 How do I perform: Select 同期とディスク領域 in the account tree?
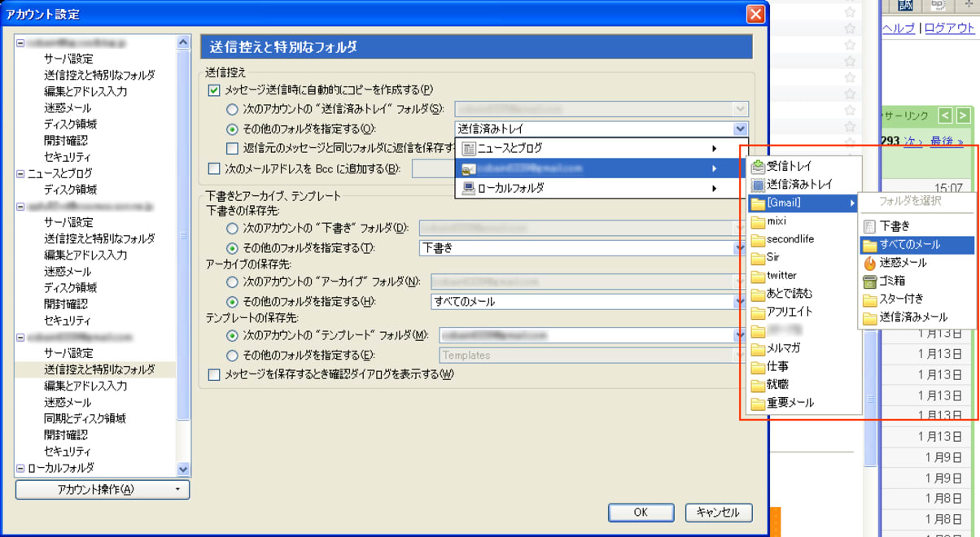coord(85,419)
